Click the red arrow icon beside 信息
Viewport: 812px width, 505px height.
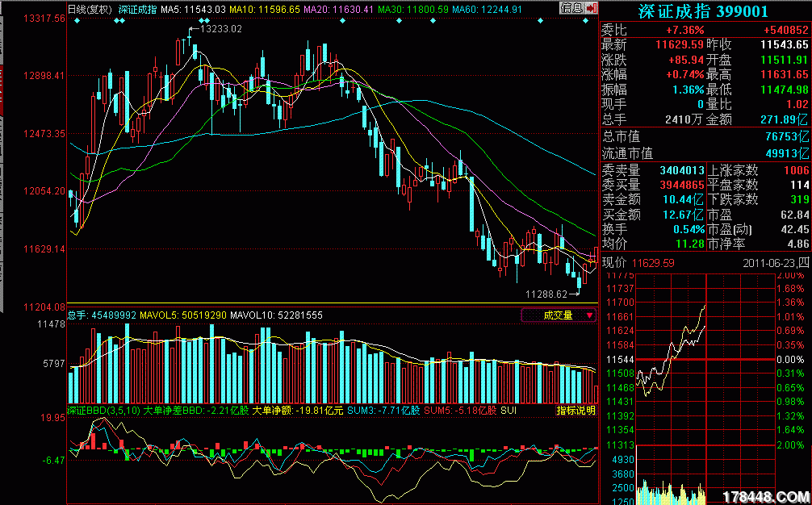point(592,7)
